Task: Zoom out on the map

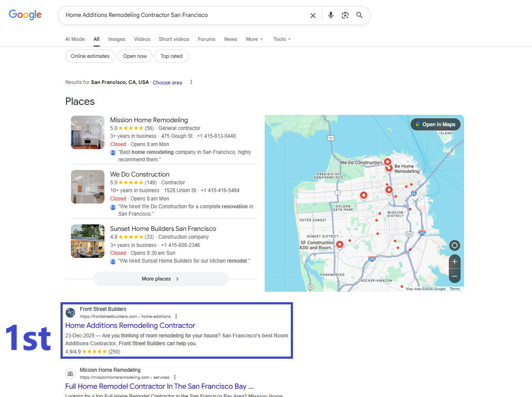Action: (x=455, y=276)
